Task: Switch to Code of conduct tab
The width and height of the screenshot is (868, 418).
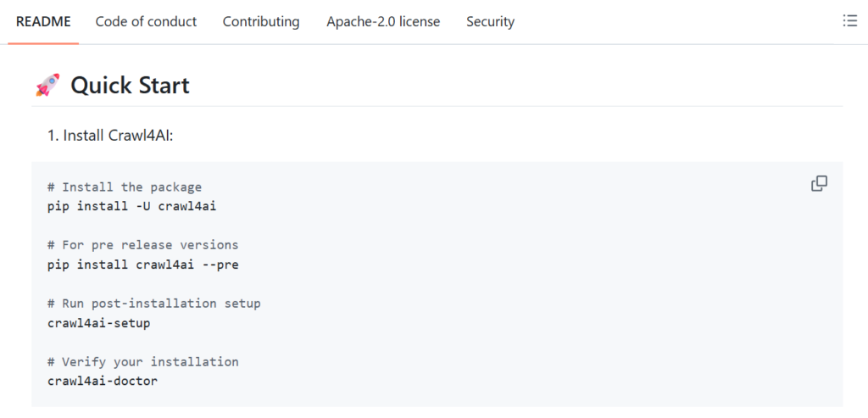Action: 146,21
